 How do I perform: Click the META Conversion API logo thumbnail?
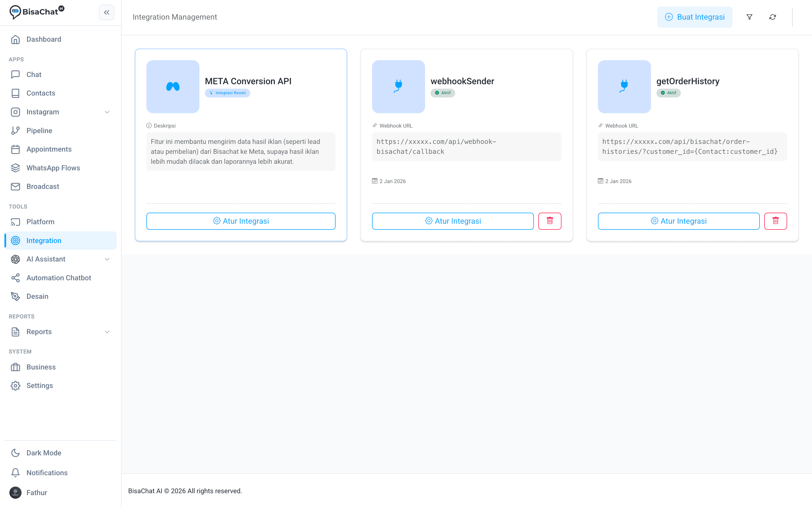click(x=173, y=86)
